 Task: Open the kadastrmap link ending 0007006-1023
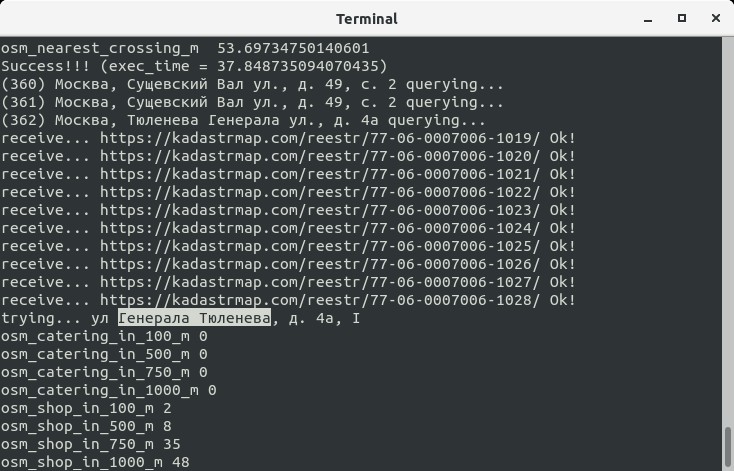pyautogui.click(x=320, y=210)
